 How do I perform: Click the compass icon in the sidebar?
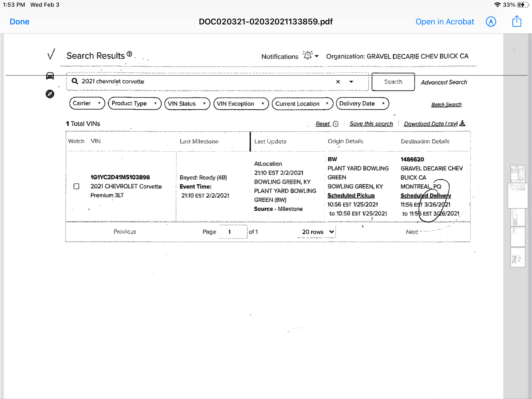[50, 94]
